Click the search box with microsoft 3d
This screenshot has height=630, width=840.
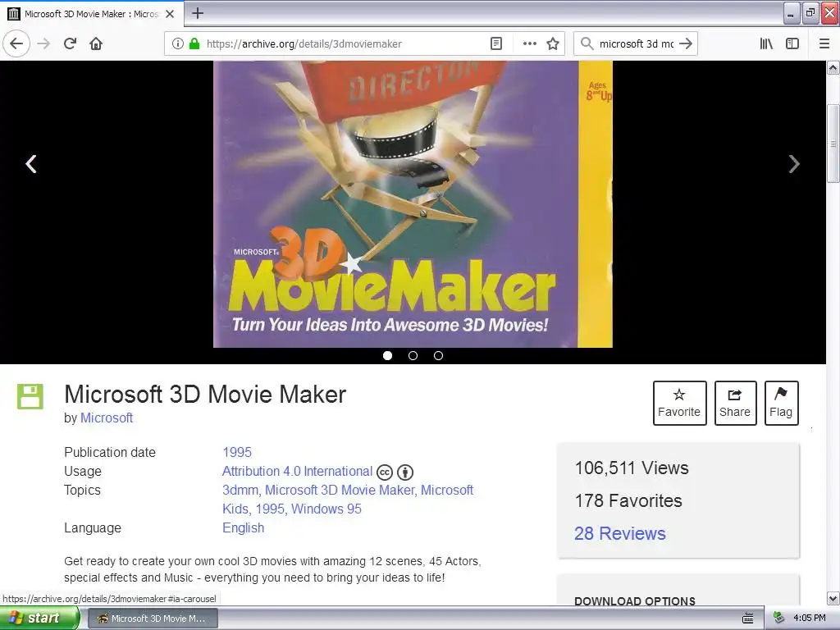coord(636,44)
